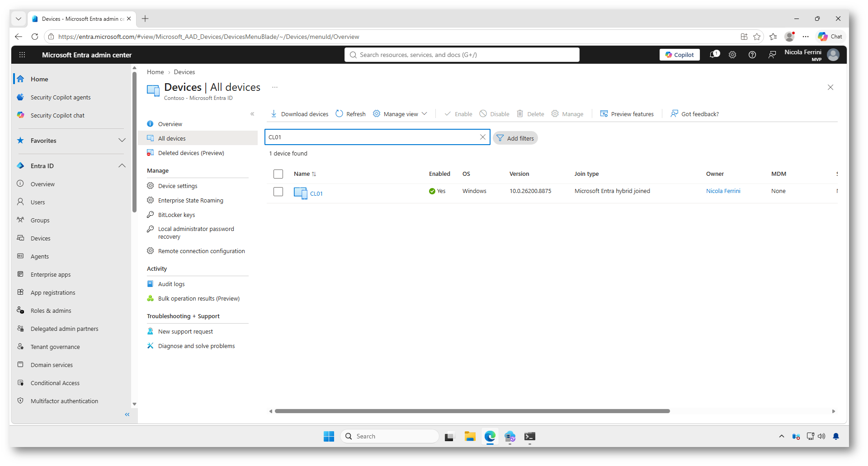The width and height of the screenshot is (868, 466).
Task: Check the select-all devices header checkbox
Action: [x=278, y=174]
